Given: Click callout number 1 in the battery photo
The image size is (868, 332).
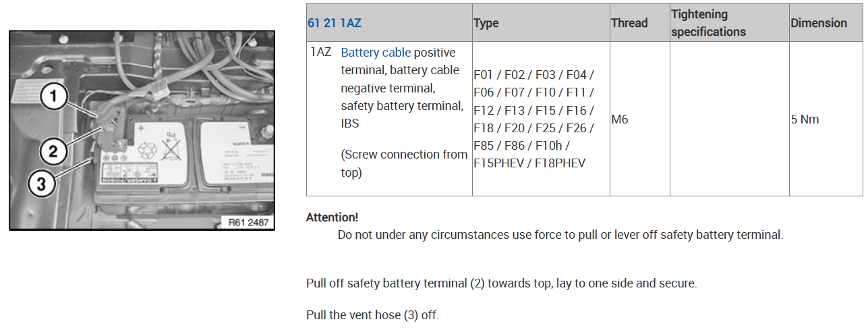Looking at the screenshot, I should 54,99.
